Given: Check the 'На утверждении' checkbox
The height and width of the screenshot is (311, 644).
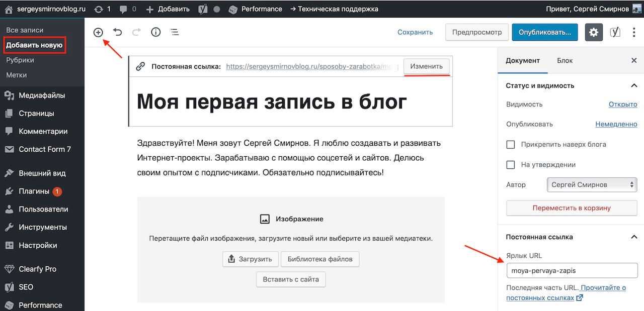Looking at the screenshot, I should click(x=511, y=165).
